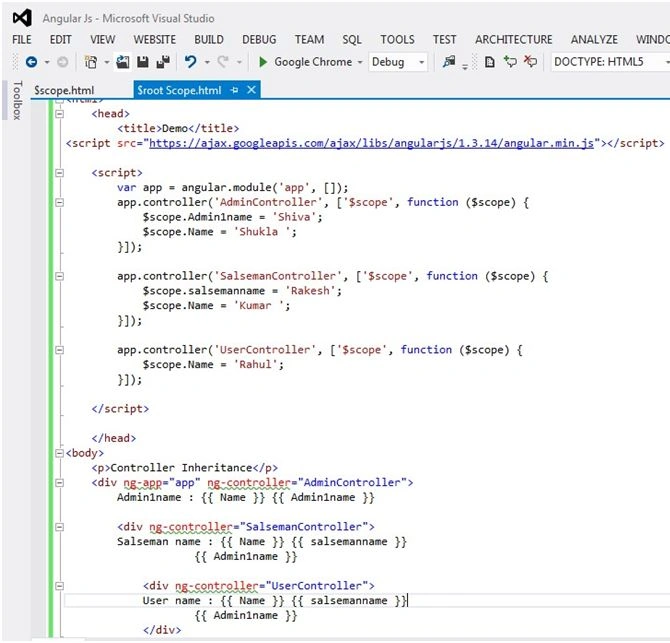Open the Toolbox side panel

(17, 100)
